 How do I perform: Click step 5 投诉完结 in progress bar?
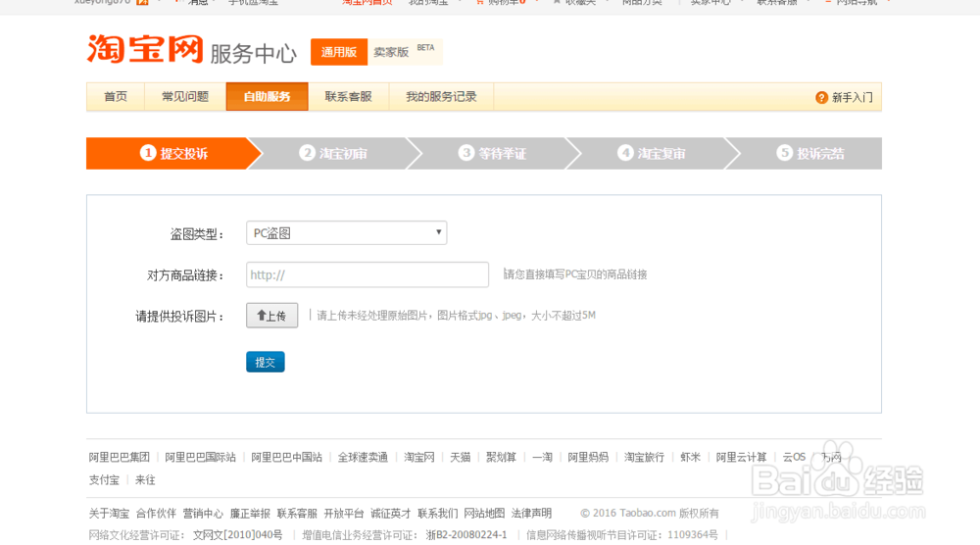click(810, 153)
